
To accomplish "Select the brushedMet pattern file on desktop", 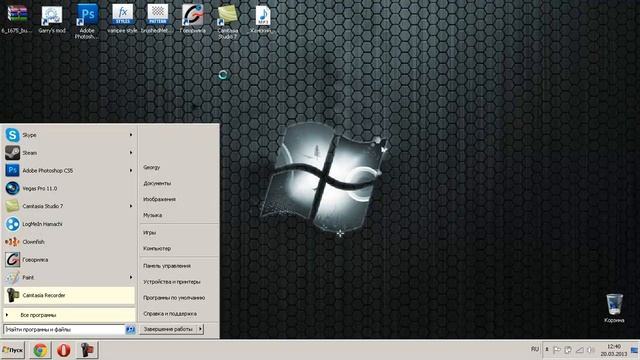I will [158, 19].
